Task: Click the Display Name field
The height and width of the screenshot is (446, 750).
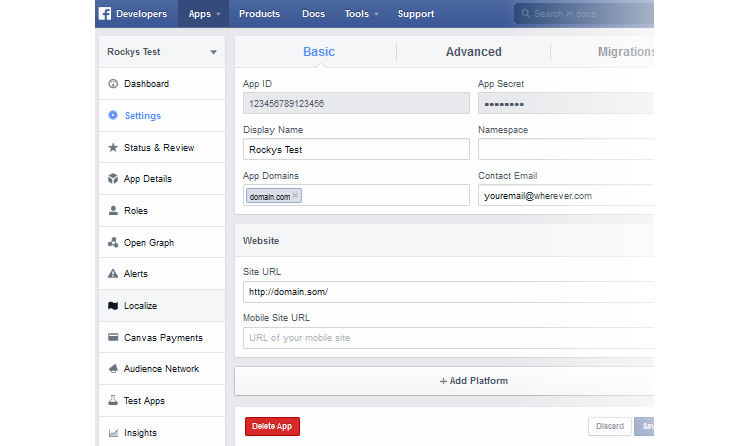Action: point(356,149)
